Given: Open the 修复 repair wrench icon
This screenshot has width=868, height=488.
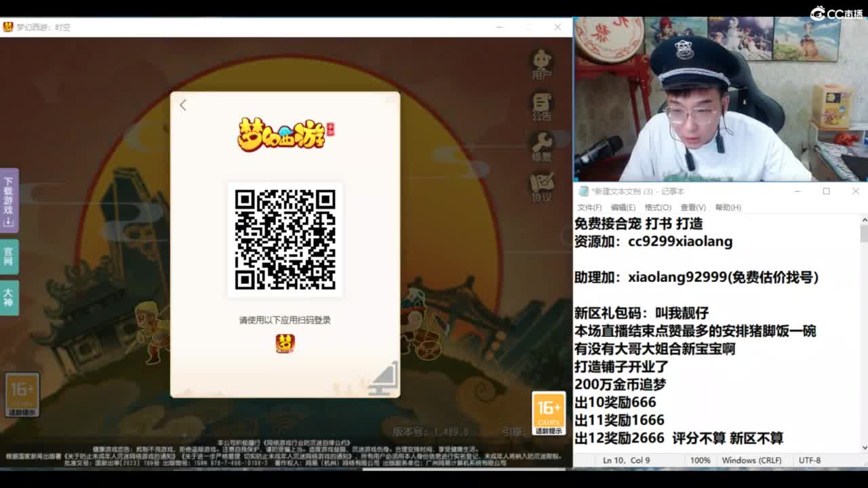Looking at the screenshot, I should click(x=542, y=146).
